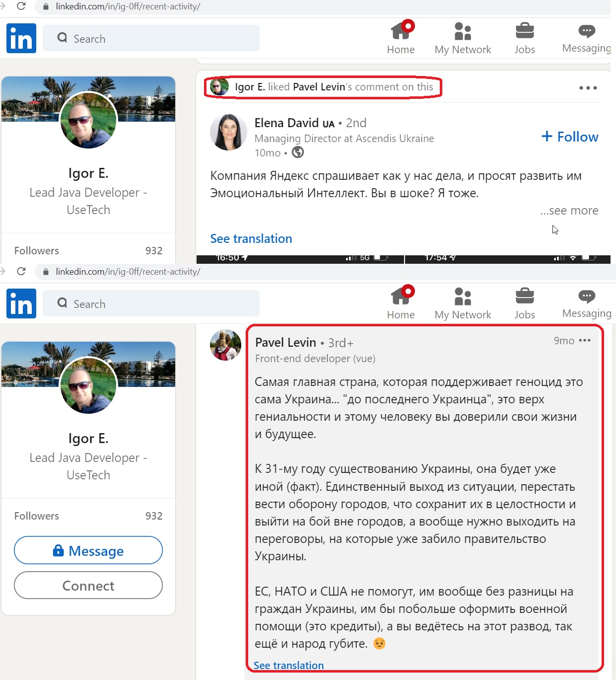
Task: Click the Front-end developer (vue) subtitle
Action: 315,358
